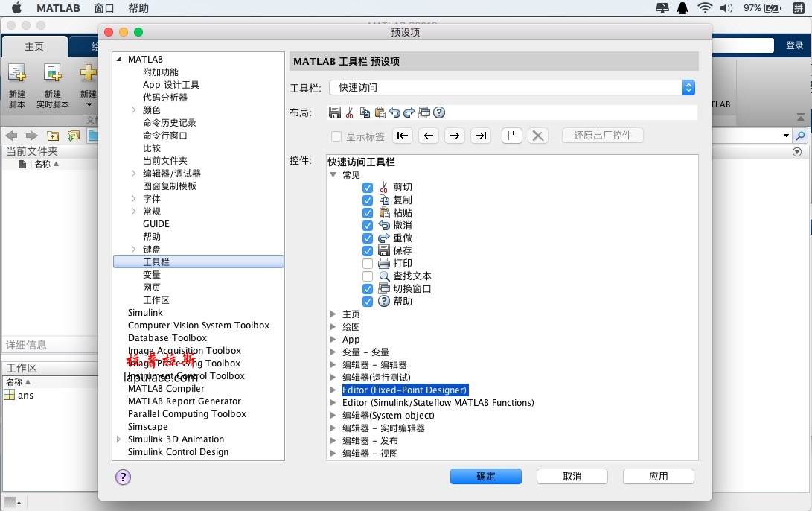Screen dimensions: 812x511
Task: Expand the App controls group
Action: (333, 340)
